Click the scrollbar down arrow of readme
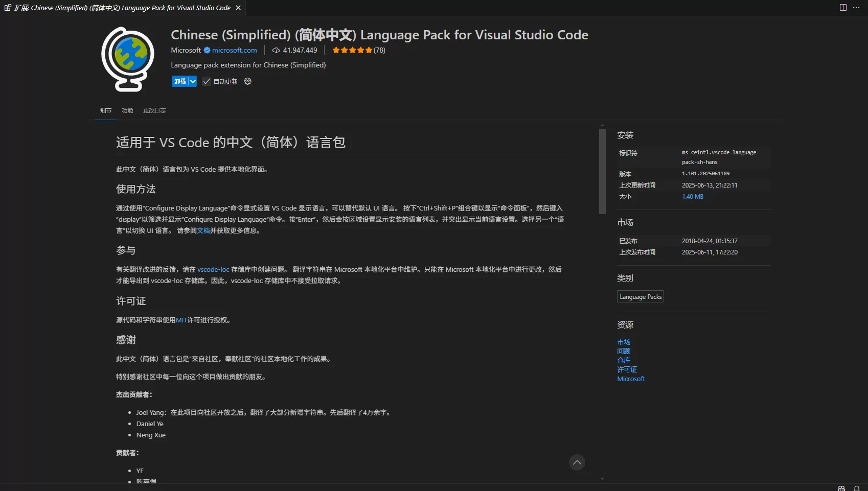Viewport: 868px width, 491px height. (x=602, y=479)
